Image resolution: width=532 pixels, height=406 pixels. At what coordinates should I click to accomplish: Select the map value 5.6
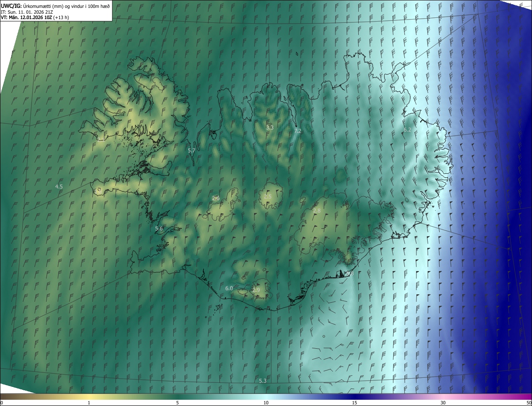[x=159, y=229]
